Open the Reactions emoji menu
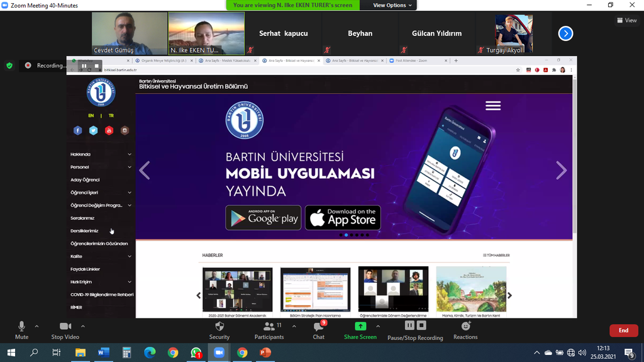The width and height of the screenshot is (644, 362). pyautogui.click(x=465, y=331)
